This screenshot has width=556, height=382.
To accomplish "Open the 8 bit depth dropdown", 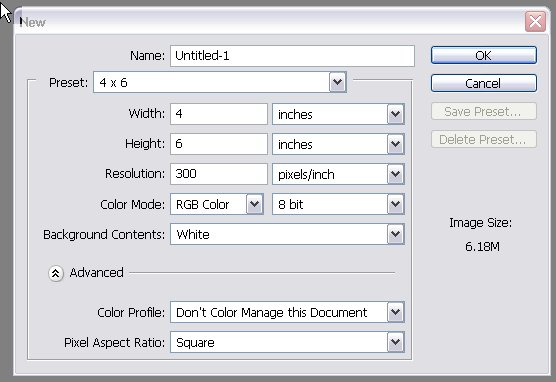I will [338, 204].
